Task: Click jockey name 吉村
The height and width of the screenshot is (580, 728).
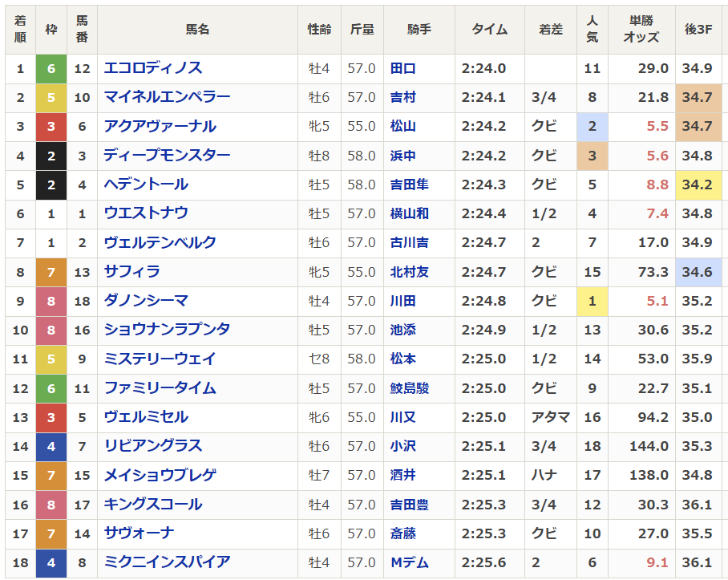Action: point(403,97)
